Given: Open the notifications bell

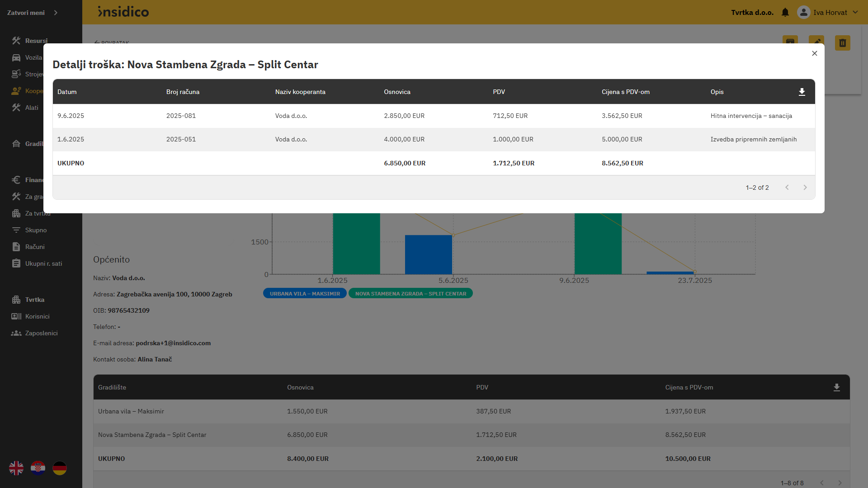Looking at the screenshot, I should pyautogui.click(x=785, y=12).
